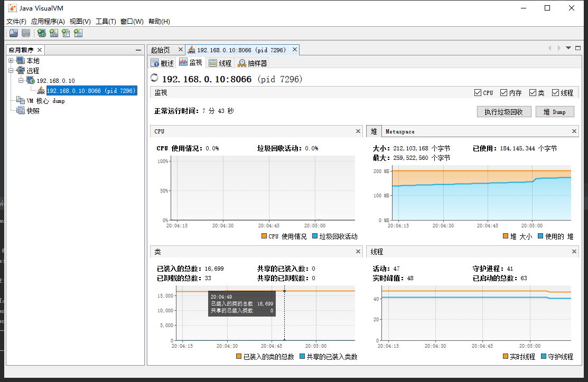Click the orange CPU 使用情况 legend swatch
588x382 pixels.
264,236
